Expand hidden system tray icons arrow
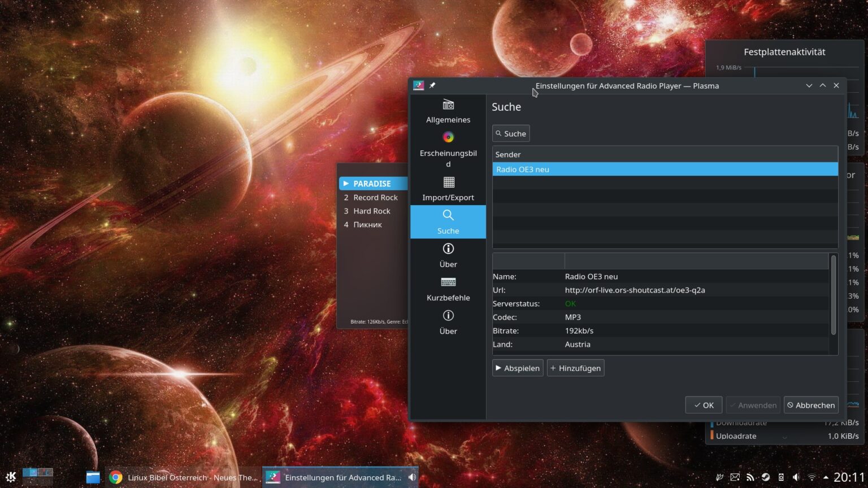 pyautogui.click(x=826, y=477)
